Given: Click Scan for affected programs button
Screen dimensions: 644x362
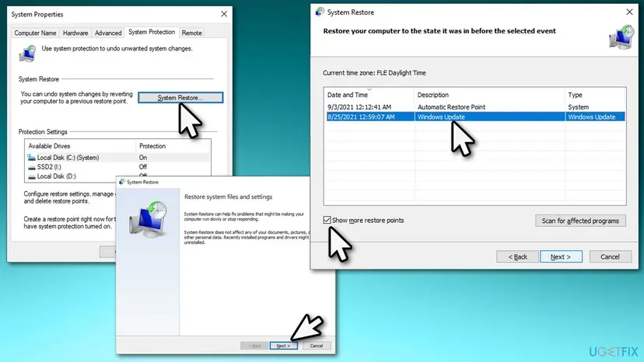Looking at the screenshot, I should click(x=580, y=221).
